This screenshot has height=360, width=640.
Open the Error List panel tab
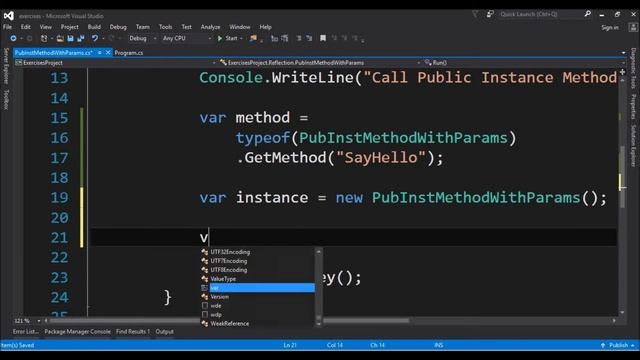tap(25, 331)
